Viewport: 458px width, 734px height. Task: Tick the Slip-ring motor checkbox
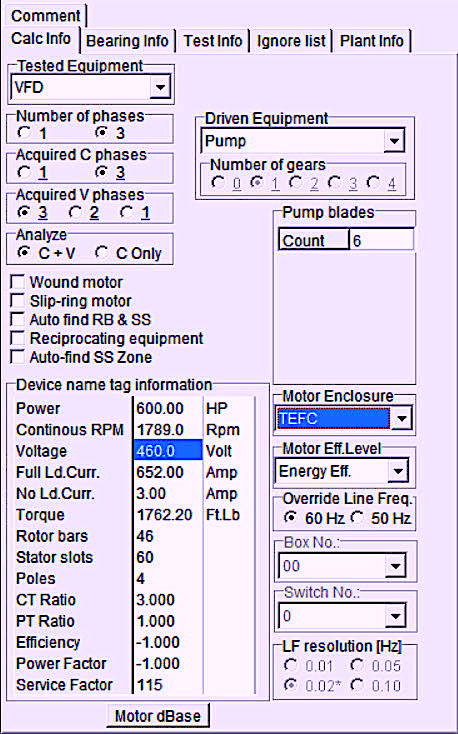[x=17, y=301]
